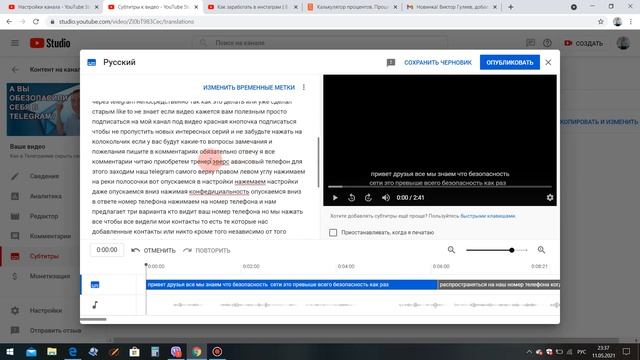Open the Windows Start menu
640x360 pixels.
(10, 351)
